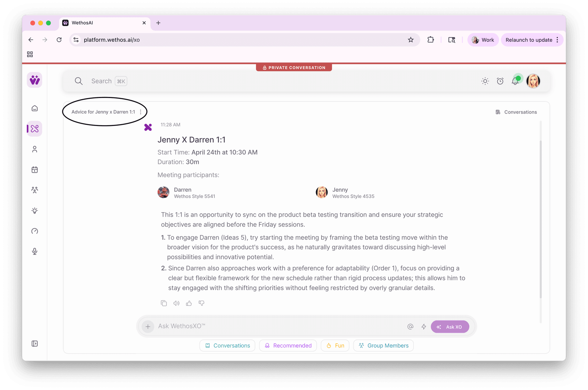Click the plus attach button in prompt box
Screen dimensions: 588x390
click(148, 326)
